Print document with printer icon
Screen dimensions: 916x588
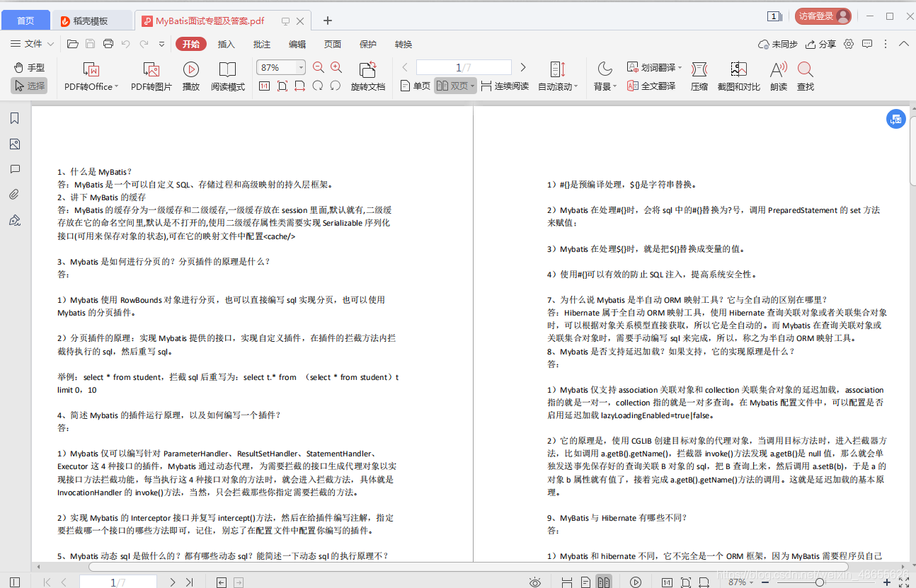click(108, 44)
